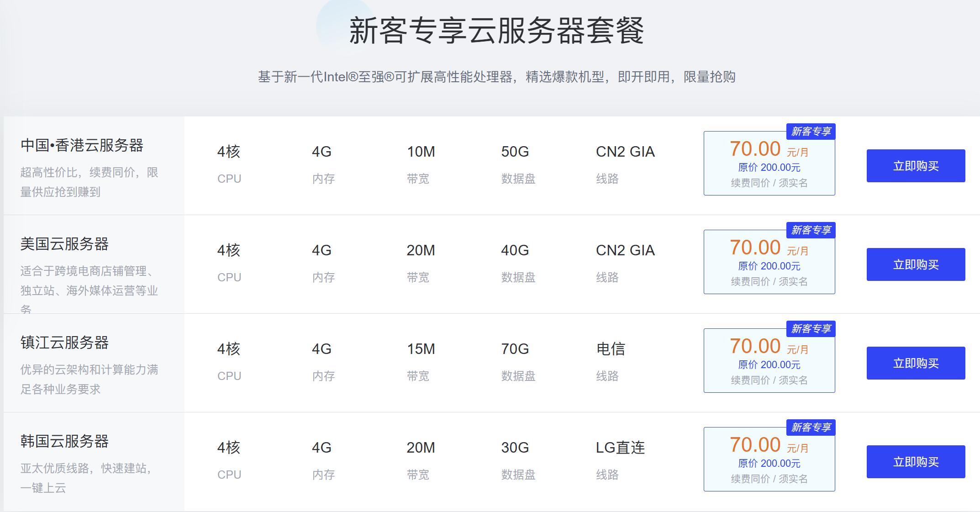Click 原价 200.00元 in Korea row
This screenshot has width=980, height=512.
coord(769,464)
